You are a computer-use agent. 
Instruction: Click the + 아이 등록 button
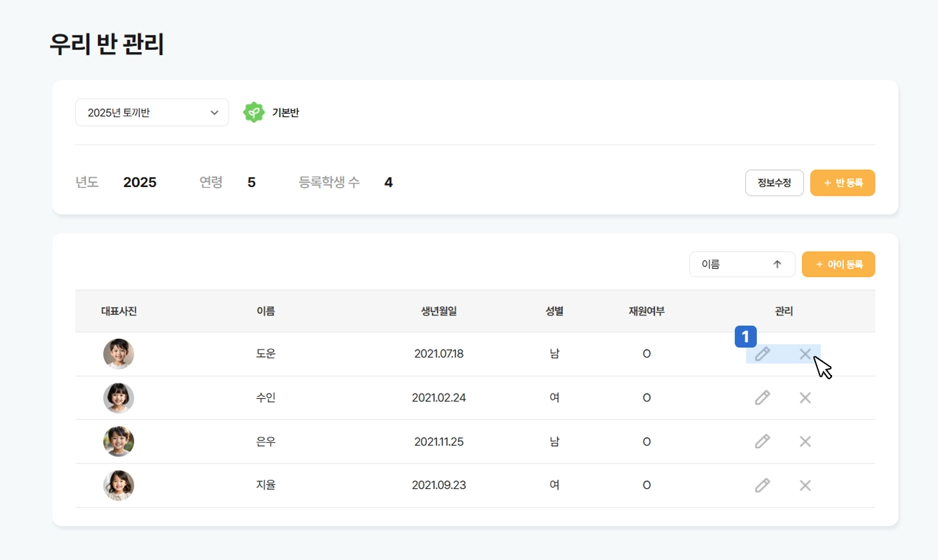pos(838,264)
